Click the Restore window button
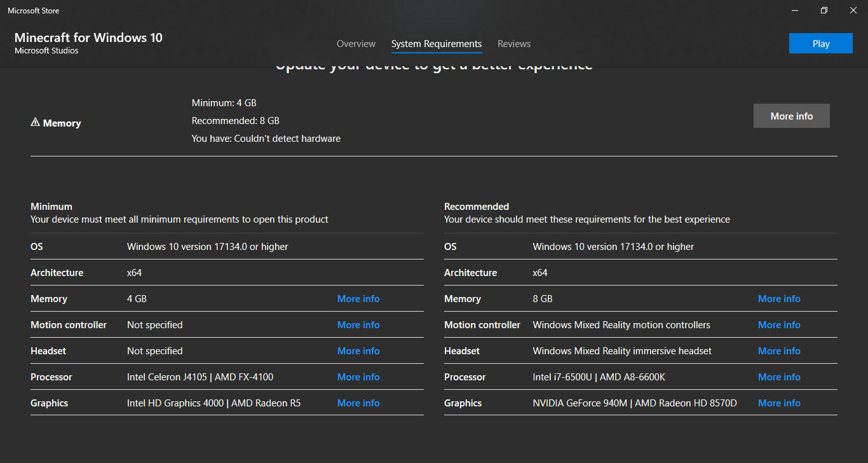The width and height of the screenshot is (868, 463). (824, 10)
